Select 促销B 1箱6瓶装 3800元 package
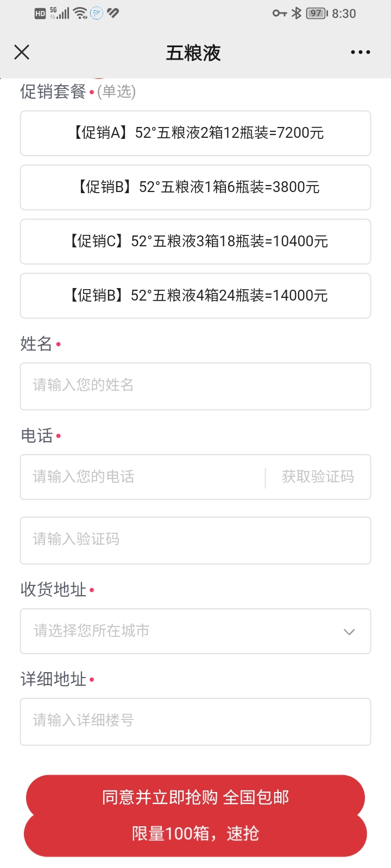The height and width of the screenshot is (868, 391). 195,187
